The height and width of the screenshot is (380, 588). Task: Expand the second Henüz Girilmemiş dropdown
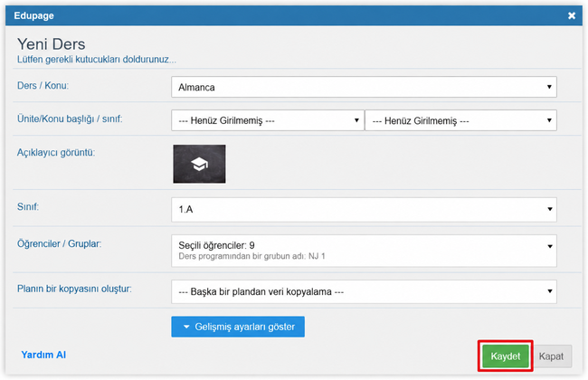click(460, 120)
